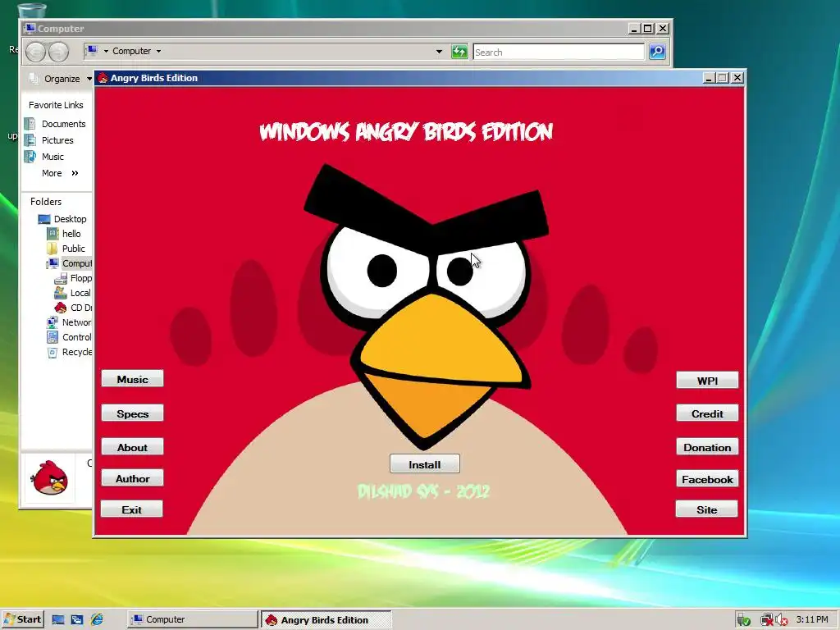Click the green refresh icon in address bar
This screenshot has width=840, height=630.
coord(459,52)
